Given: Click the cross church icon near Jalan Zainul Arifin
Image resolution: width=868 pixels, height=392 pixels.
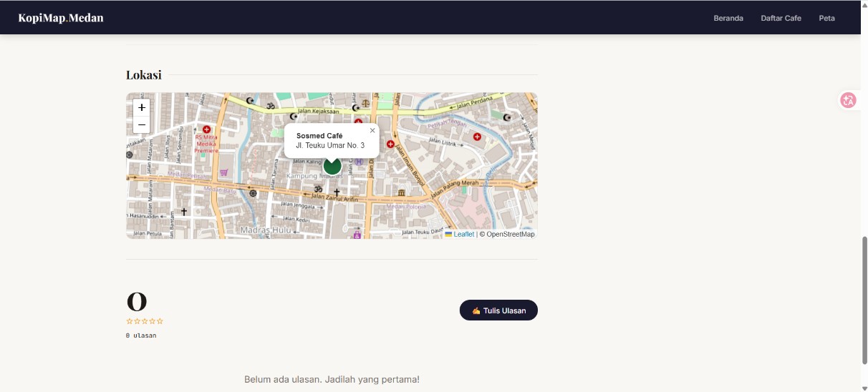Looking at the screenshot, I should (x=337, y=192).
